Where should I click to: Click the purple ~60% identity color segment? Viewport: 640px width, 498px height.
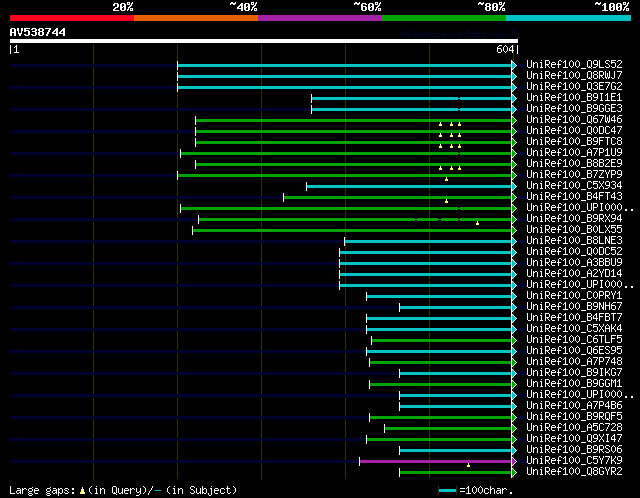pyautogui.click(x=320, y=18)
